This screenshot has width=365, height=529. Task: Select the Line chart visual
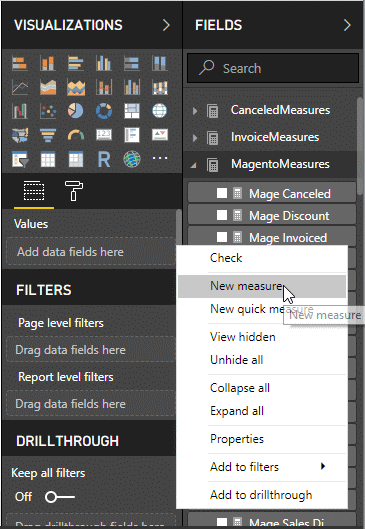click(x=20, y=87)
